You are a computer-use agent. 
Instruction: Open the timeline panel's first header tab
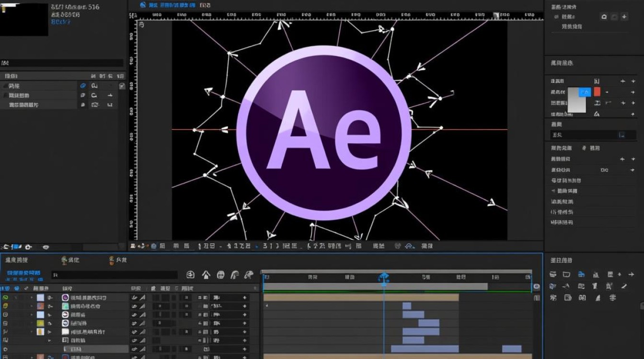pos(17,260)
